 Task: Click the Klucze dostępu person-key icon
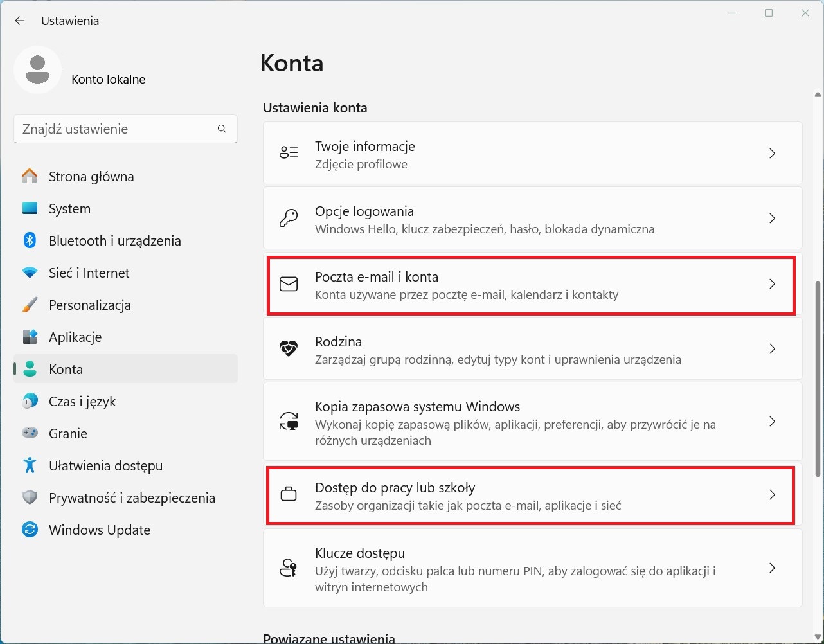tap(289, 568)
